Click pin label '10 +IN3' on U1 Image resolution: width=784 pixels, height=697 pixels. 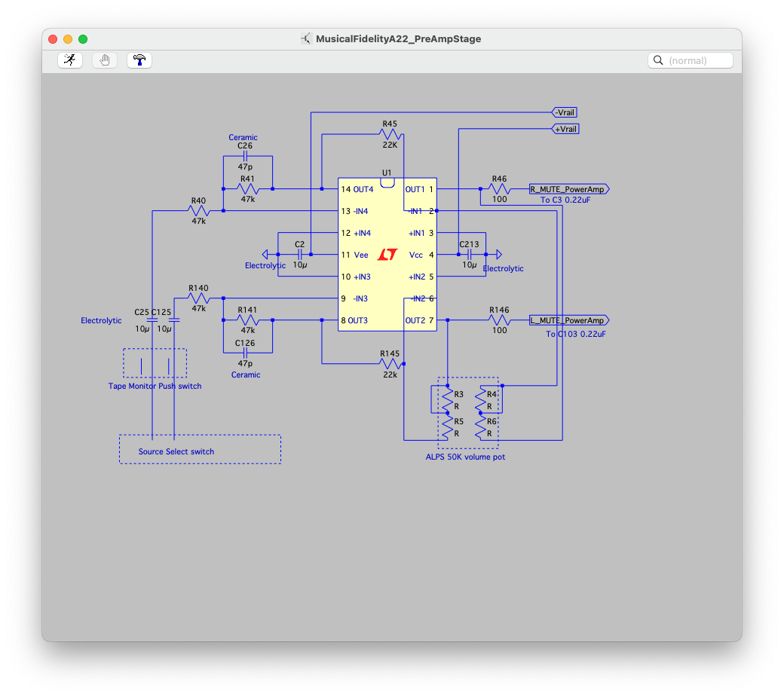(356, 277)
